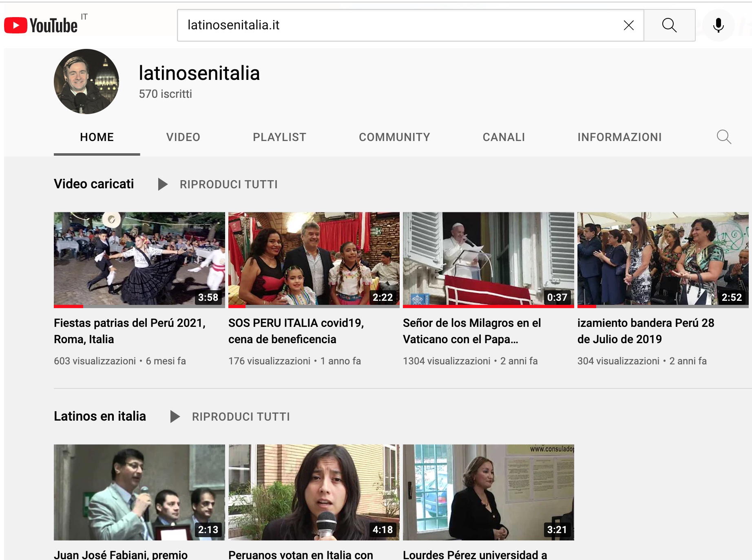
Task: Click the Latinos en italia section title
Action: [100, 416]
